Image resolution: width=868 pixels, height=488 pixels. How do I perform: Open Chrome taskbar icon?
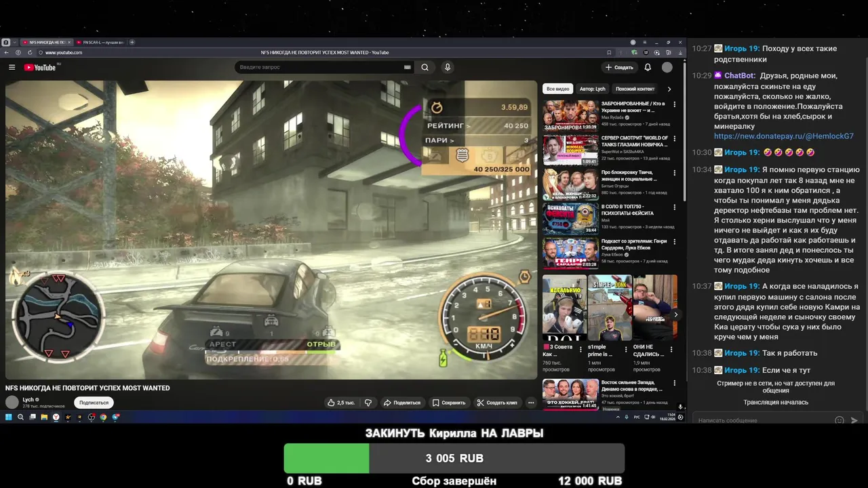click(x=103, y=417)
